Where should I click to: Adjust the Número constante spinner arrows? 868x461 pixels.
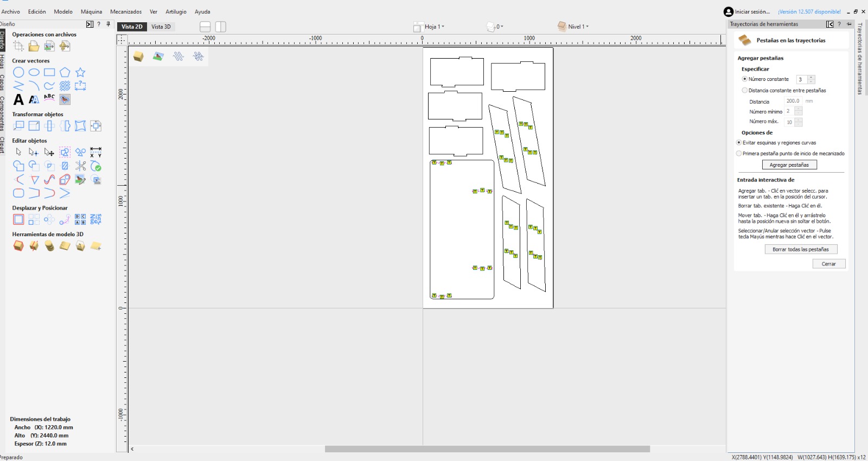[x=811, y=79]
